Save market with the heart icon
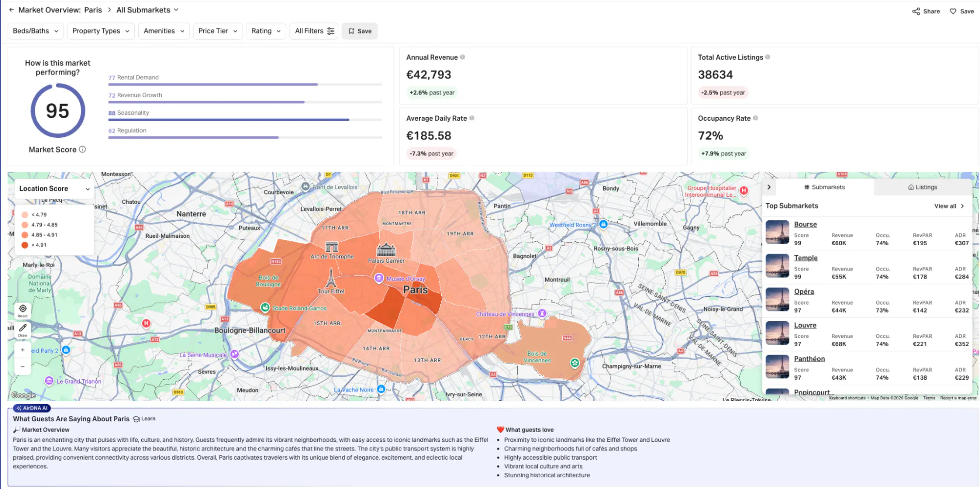 coord(953,11)
